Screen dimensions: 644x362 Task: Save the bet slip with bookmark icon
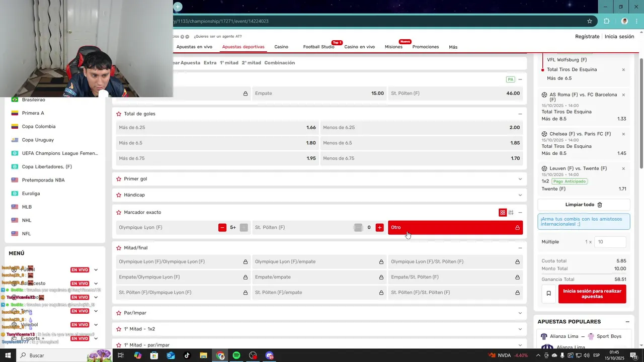[x=549, y=294]
